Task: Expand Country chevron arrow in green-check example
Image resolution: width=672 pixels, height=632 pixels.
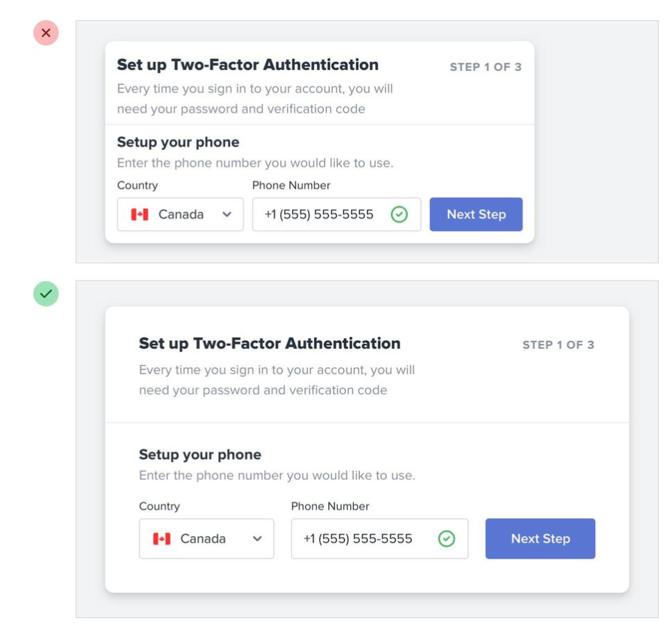Action: coord(257,539)
